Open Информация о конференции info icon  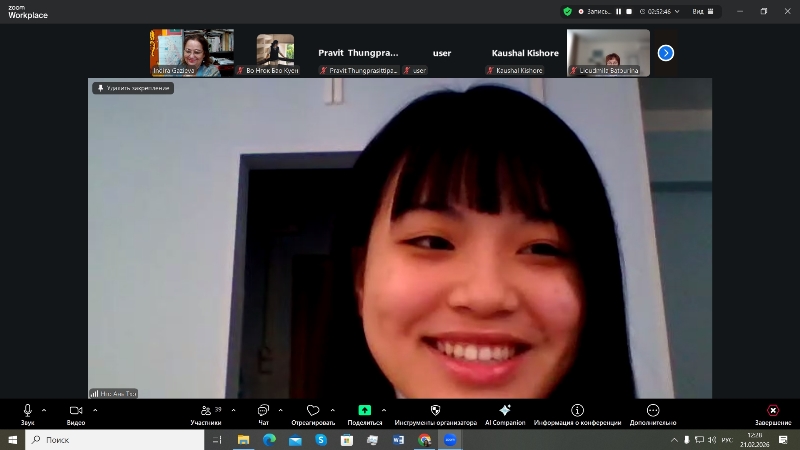tap(577, 411)
